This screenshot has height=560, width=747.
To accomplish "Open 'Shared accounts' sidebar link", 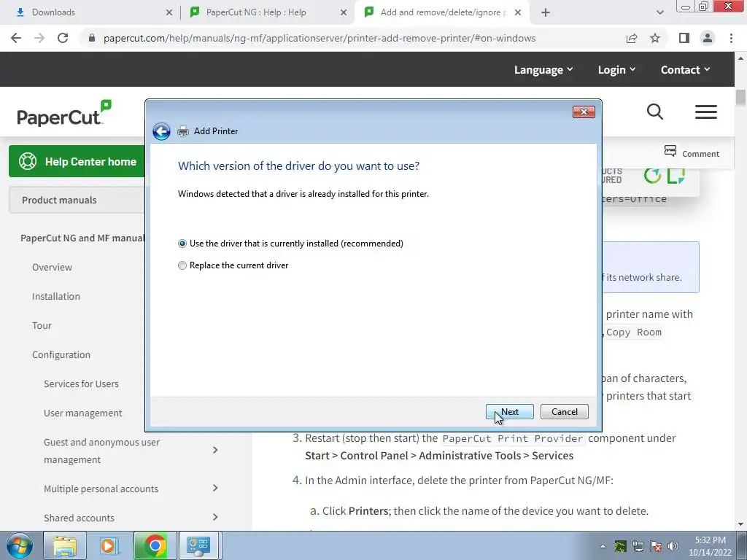I will click(x=79, y=518).
